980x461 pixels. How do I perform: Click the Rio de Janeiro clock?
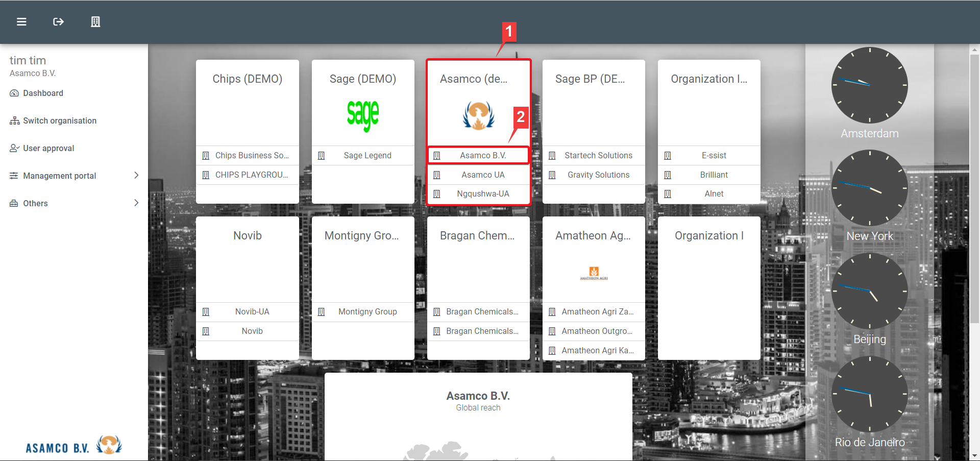[x=870, y=394]
